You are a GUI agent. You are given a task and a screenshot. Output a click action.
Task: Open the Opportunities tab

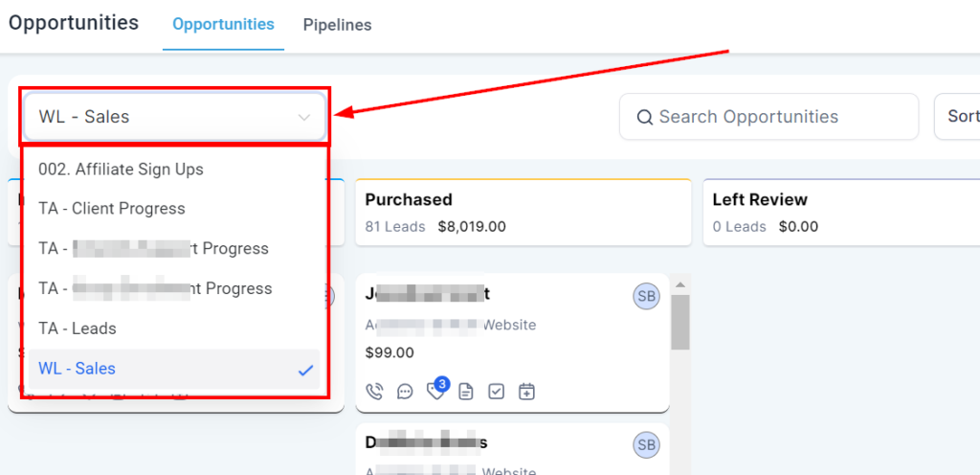tap(223, 25)
